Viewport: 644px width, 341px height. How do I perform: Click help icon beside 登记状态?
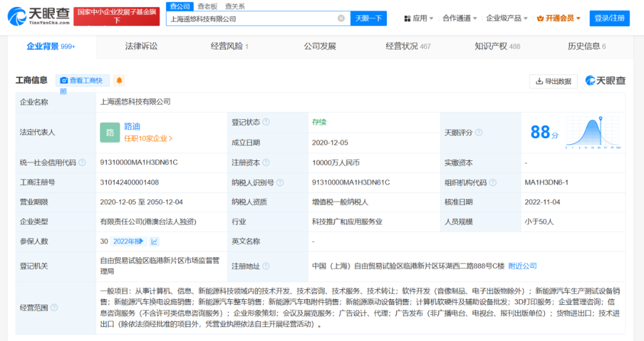click(x=266, y=122)
